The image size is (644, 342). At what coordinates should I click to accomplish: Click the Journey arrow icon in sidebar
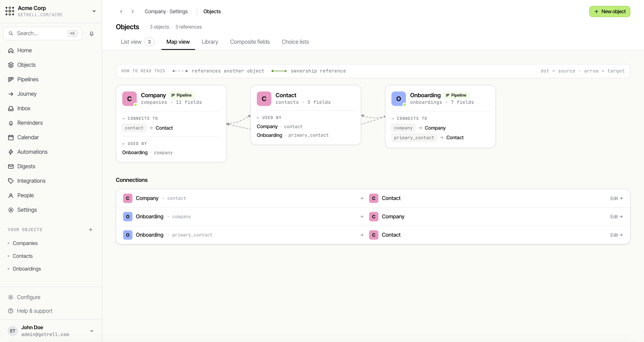coord(11,94)
